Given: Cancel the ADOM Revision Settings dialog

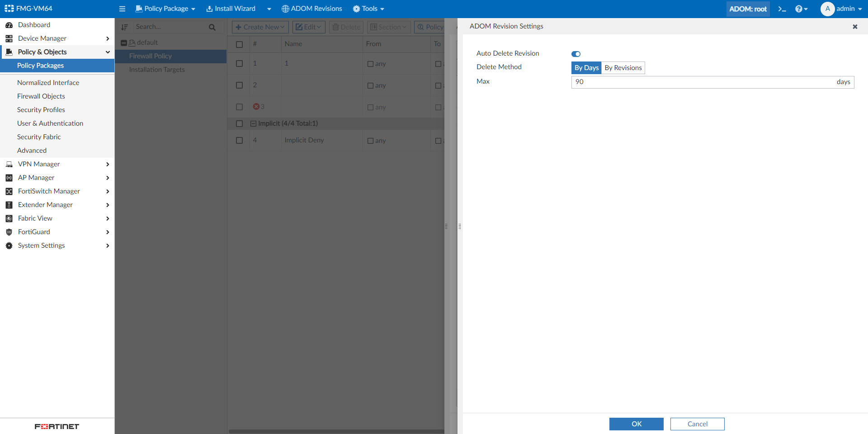Looking at the screenshot, I should [697, 424].
